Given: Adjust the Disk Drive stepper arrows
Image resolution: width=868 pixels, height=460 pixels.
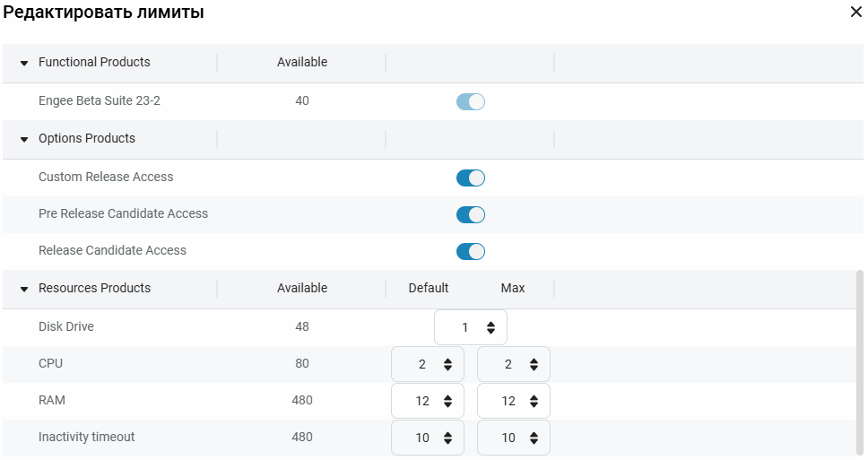Looking at the screenshot, I should click(491, 327).
